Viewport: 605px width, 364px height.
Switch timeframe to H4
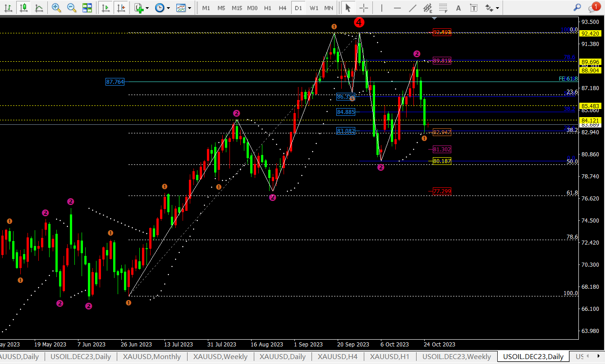283,8
